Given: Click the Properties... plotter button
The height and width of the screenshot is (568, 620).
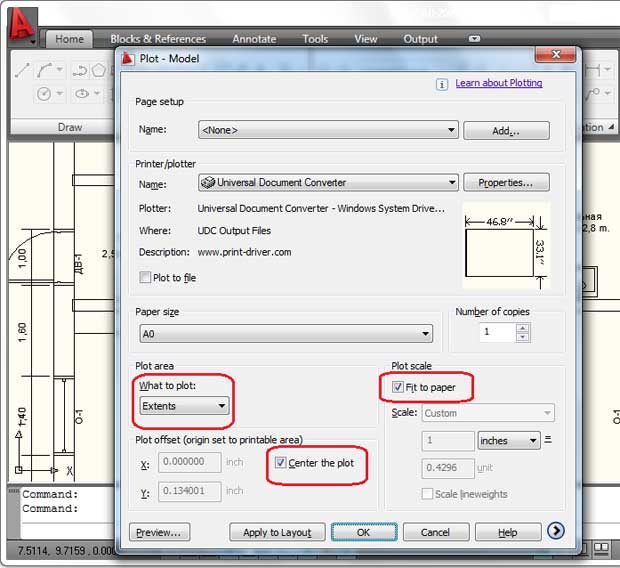Looking at the screenshot, I should [x=506, y=182].
